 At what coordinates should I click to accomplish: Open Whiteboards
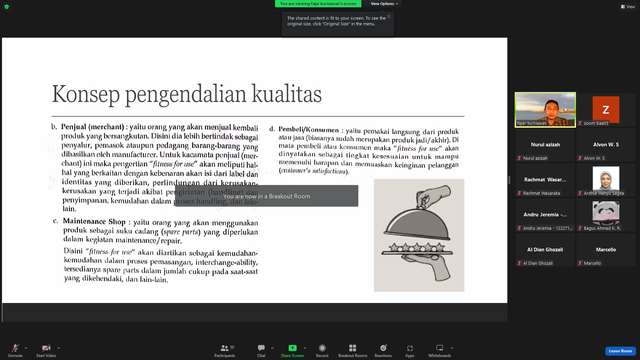(440, 350)
